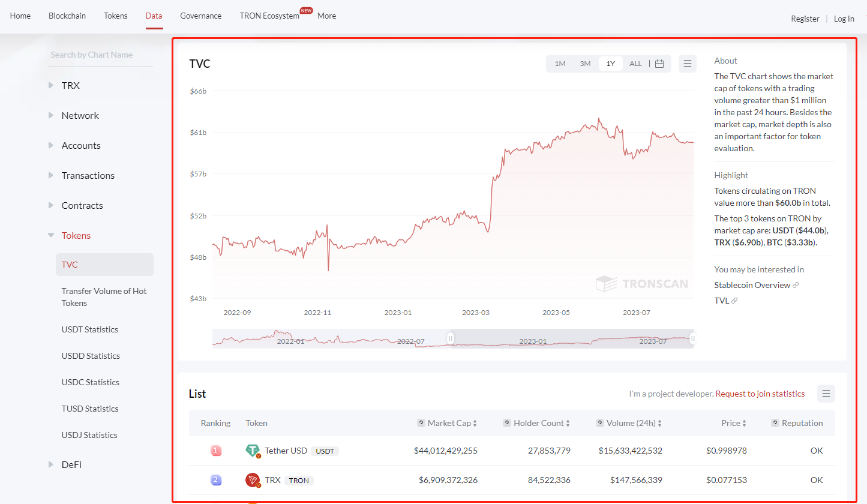Screen dimensions: 867x504
Task: Click the USDT symbol tag
Action: click(x=325, y=451)
